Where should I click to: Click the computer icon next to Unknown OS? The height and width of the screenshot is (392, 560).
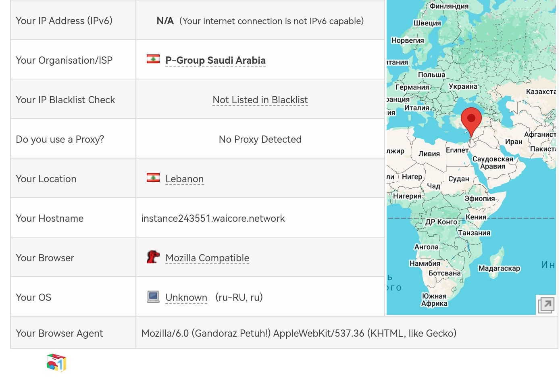point(153,297)
